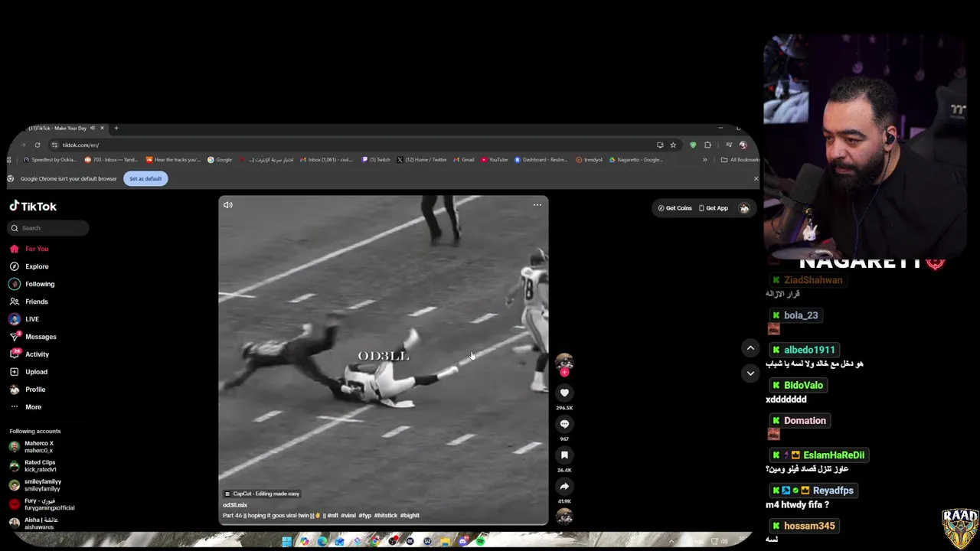The width and height of the screenshot is (980, 551).
Task: Go to the Following feed
Action: (x=32, y=284)
